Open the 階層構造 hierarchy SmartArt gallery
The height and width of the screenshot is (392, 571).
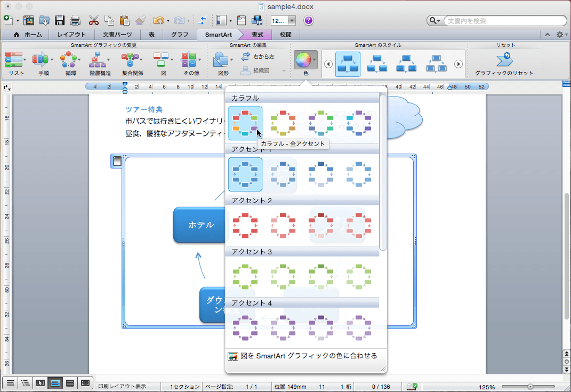tap(100, 63)
